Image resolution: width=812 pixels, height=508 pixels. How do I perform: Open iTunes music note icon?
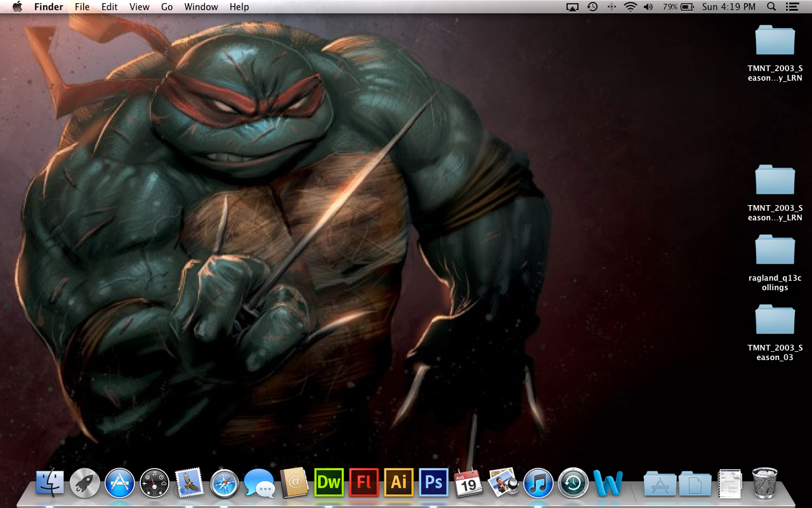(x=539, y=484)
